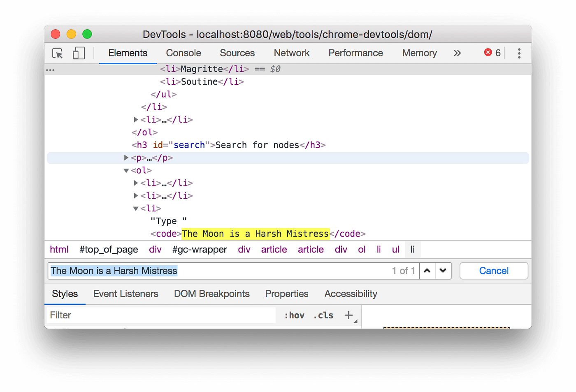This screenshot has height=392, width=576.
Task: Jump to previous search match with up arrow
Action: [x=427, y=271]
